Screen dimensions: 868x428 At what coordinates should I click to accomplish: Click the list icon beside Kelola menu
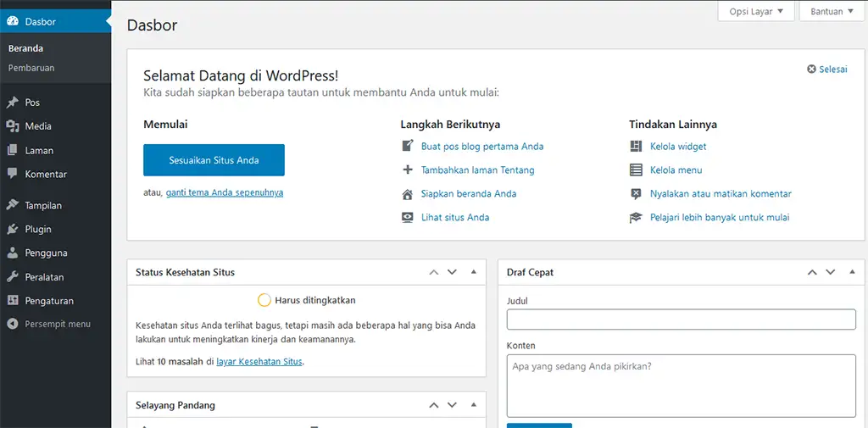636,170
